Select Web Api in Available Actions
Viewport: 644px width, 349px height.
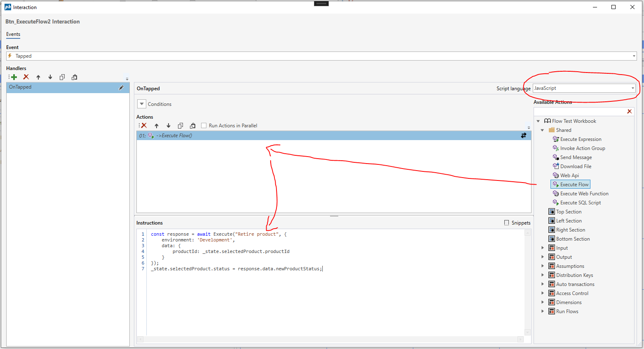pyautogui.click(x=569, y=176)
